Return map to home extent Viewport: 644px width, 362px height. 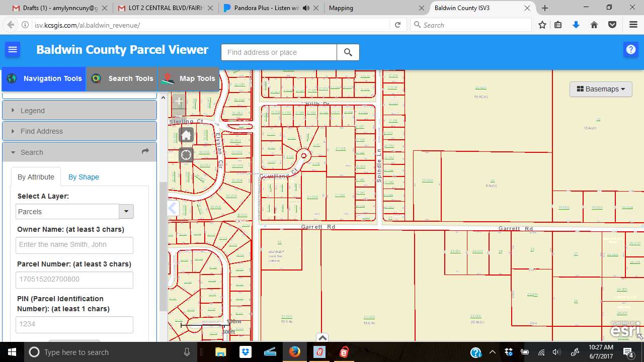point(186,135)
